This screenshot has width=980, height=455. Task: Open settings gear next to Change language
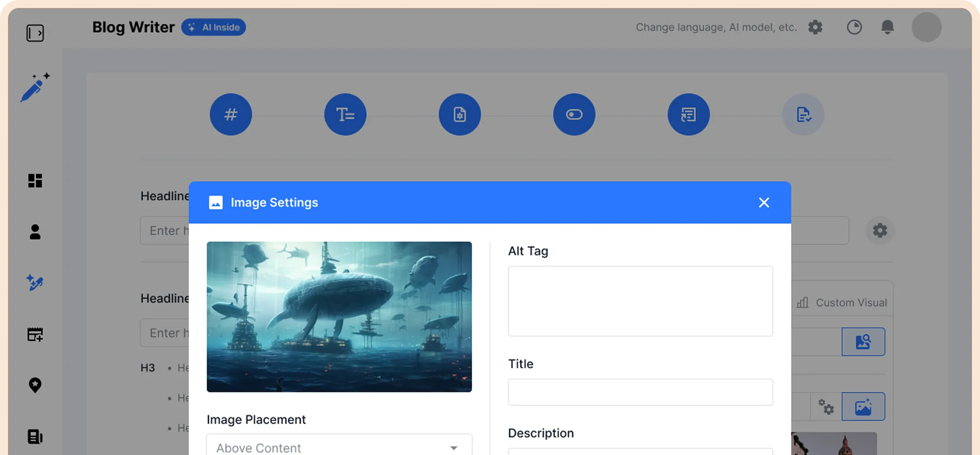815,27
